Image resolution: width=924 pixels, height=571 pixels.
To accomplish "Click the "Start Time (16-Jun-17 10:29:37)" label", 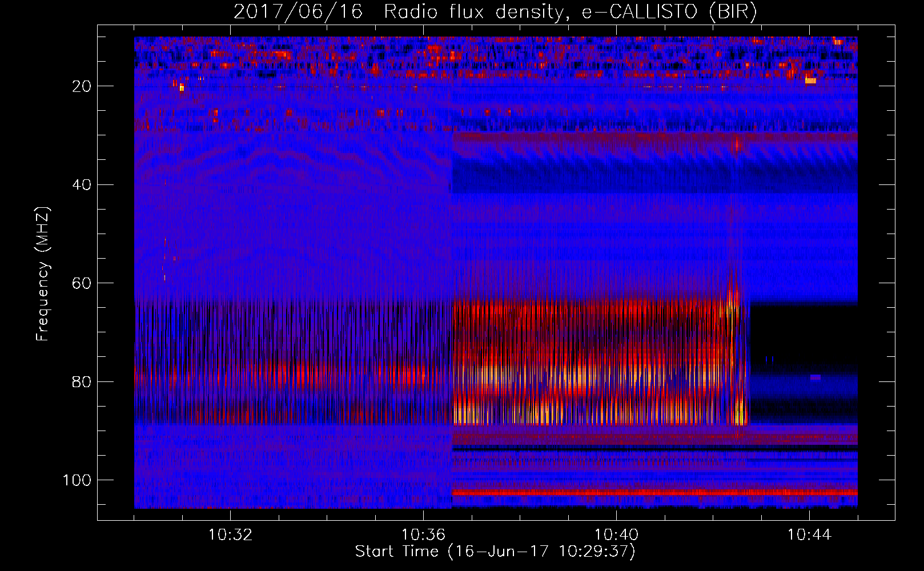I will pos(495,552).
